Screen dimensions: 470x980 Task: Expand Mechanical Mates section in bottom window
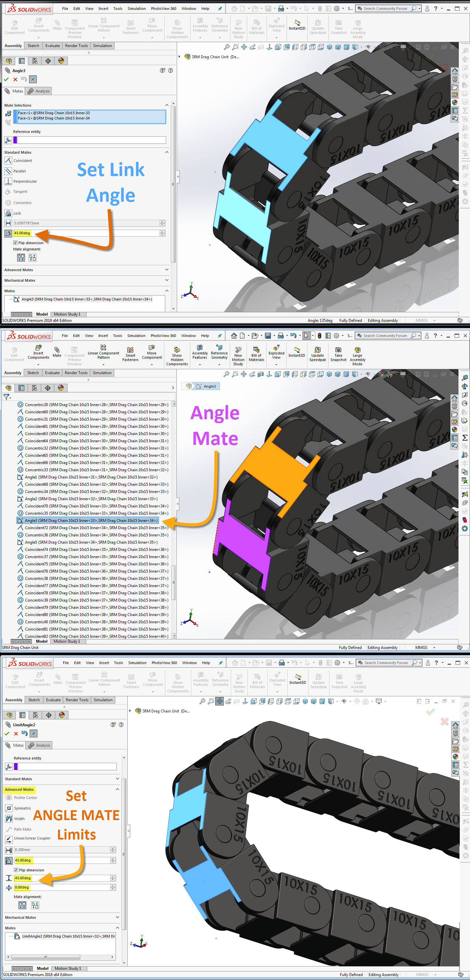117,917
